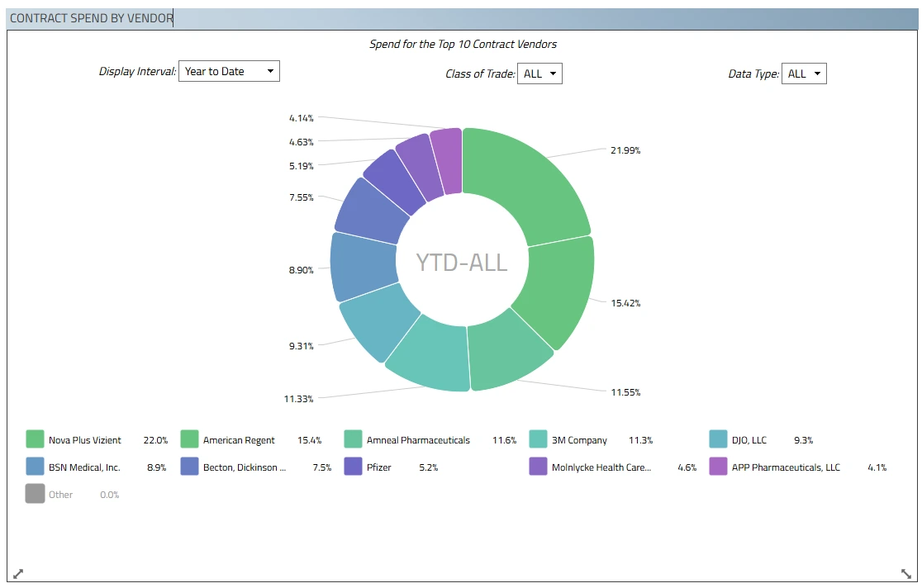
Task: Click the 11.33% chart label
Action: (x=299, y=399)
